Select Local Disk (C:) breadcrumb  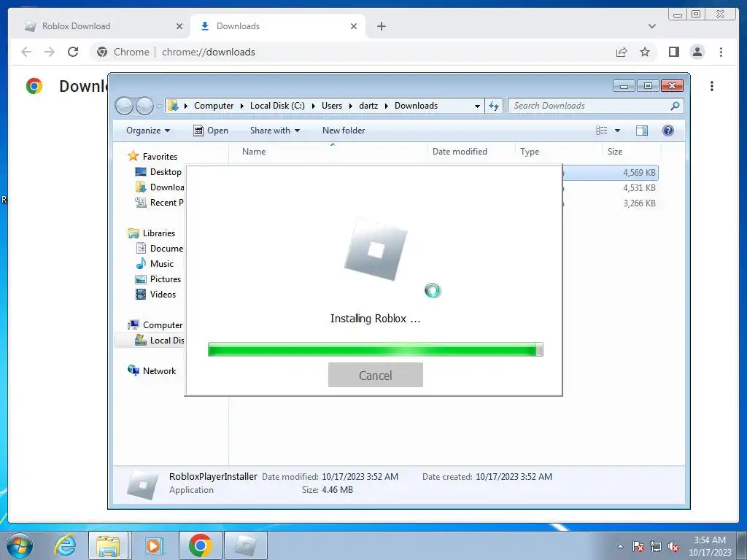(277, 106)
